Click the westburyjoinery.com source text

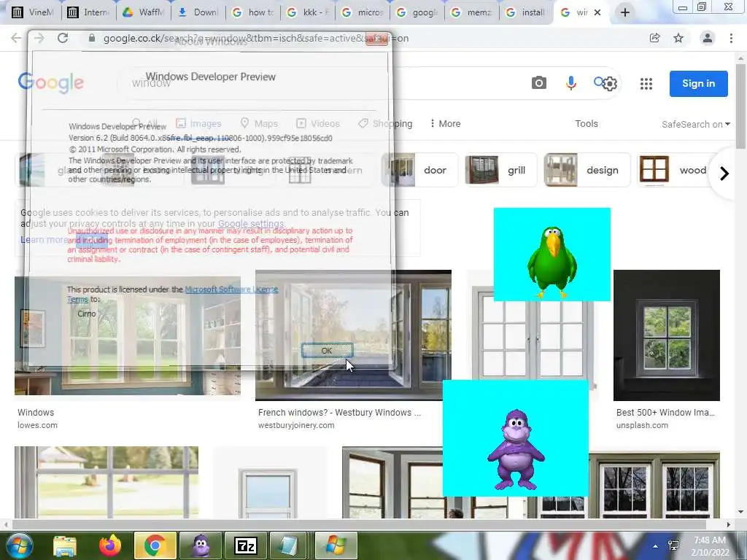[296, 425]
